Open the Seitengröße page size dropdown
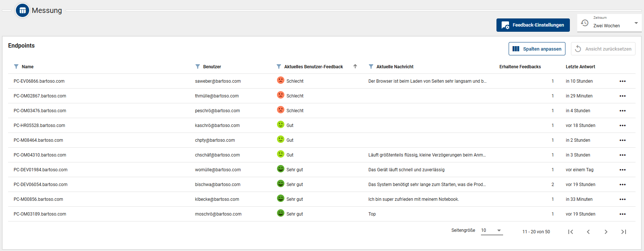 tap(492, 230)
